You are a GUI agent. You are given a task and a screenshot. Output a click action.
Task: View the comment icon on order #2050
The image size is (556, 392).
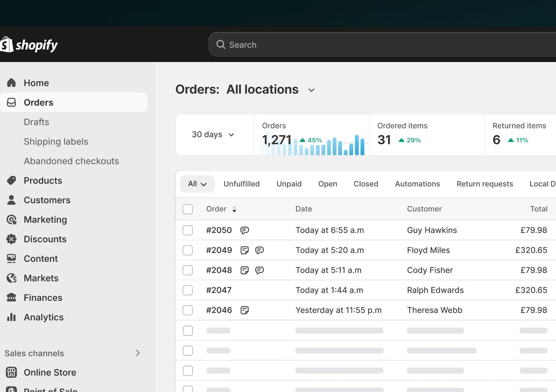pyautogui.click(x=245, y=230)
